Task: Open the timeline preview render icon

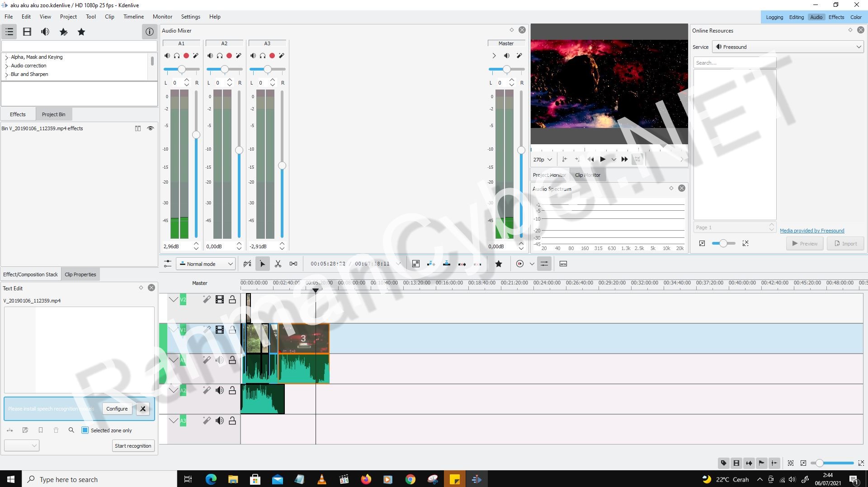Action: tap(520, 264)
